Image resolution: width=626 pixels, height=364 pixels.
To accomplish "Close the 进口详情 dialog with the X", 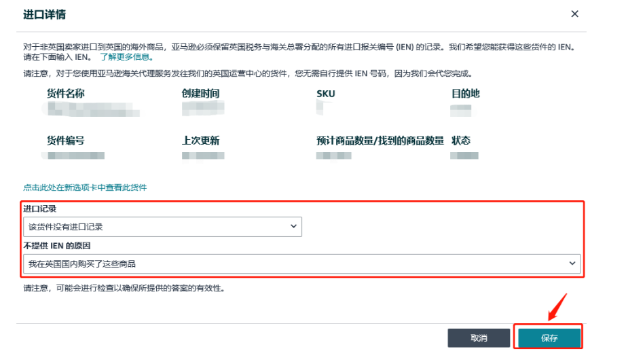I will click(x=574, y=14).
